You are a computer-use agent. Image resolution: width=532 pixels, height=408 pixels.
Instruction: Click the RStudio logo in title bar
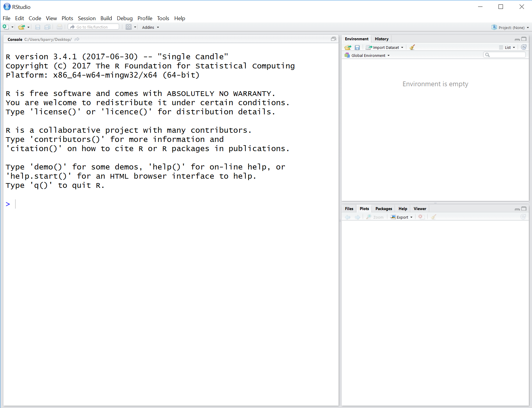7,7
